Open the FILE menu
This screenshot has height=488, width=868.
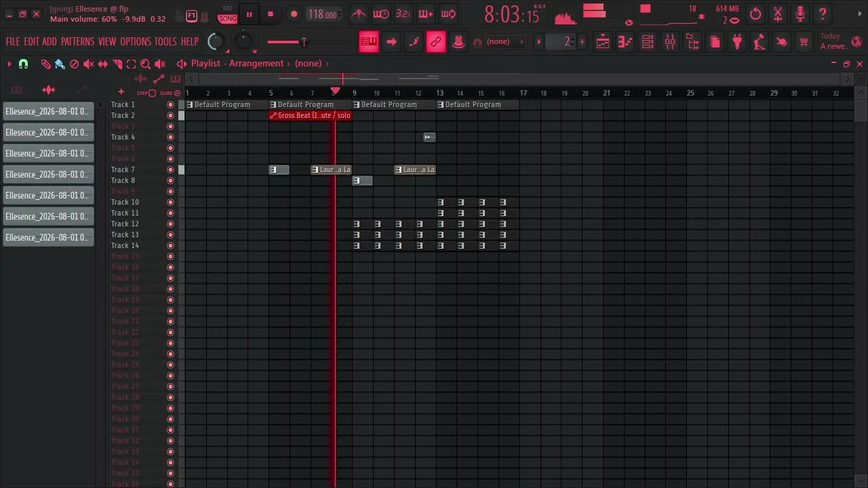click(x=13, y=42)
